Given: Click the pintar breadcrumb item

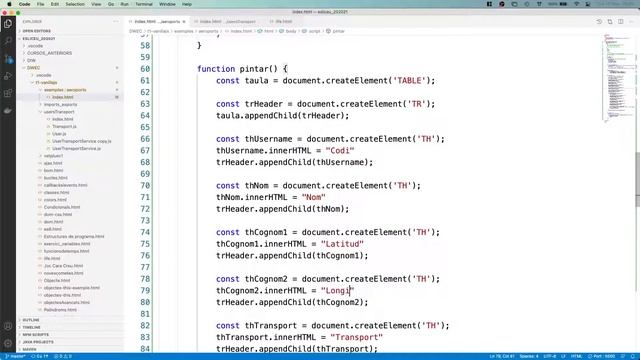Looking at the screenshot, I should (x=335, y=31).
